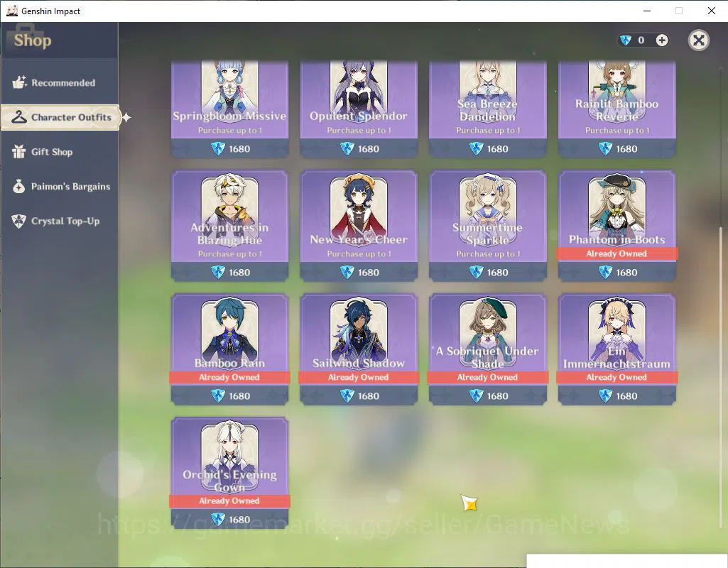Open the Crystal Top-Up tab
This screenshot has width=728, height=568.
click(x=60, y=221)
